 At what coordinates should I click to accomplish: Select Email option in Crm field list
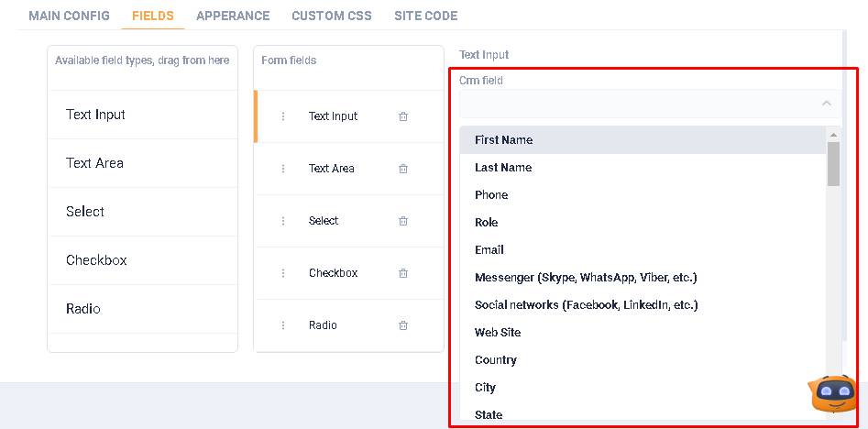coord(489,250)
